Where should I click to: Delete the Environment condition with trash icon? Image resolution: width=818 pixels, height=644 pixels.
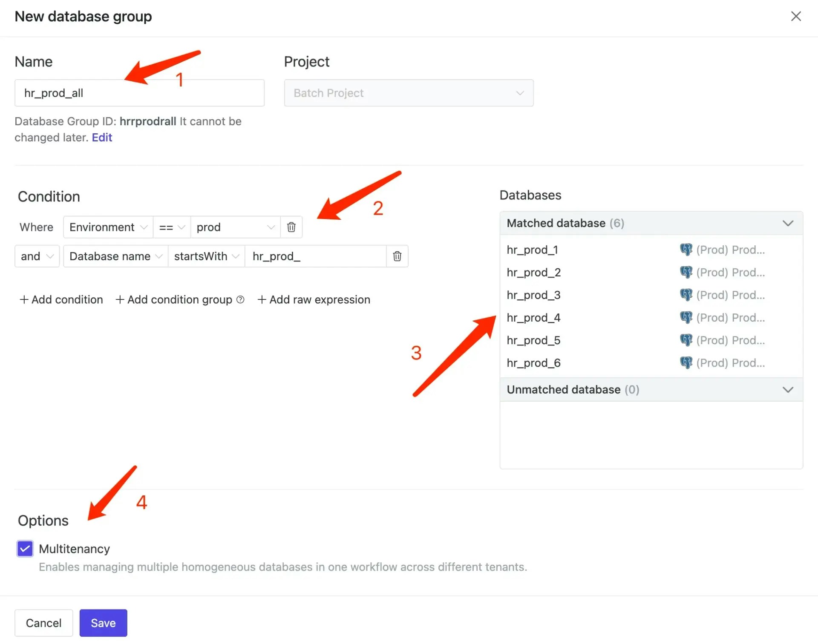(291, 227)
